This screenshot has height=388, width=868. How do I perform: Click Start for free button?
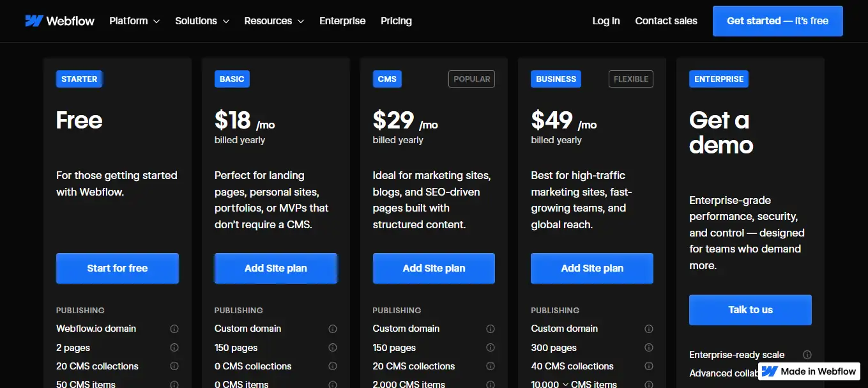click(x=118, y=268)
